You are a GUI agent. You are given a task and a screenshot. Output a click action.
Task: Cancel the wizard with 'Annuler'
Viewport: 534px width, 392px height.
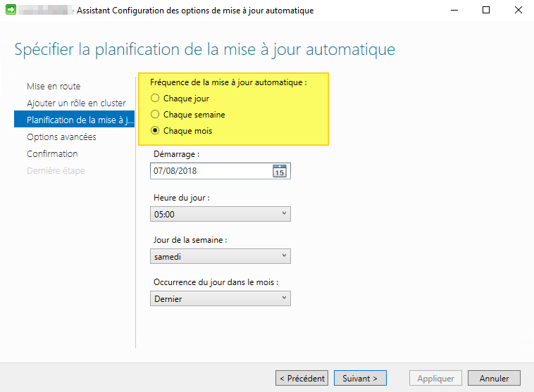click(x=494, y=378)
